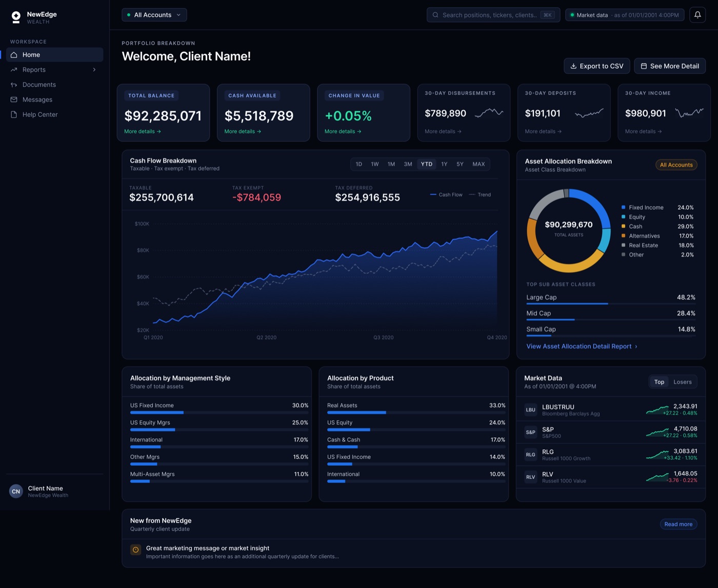Click the RLG ticker badge

click(x=531, y=455)
